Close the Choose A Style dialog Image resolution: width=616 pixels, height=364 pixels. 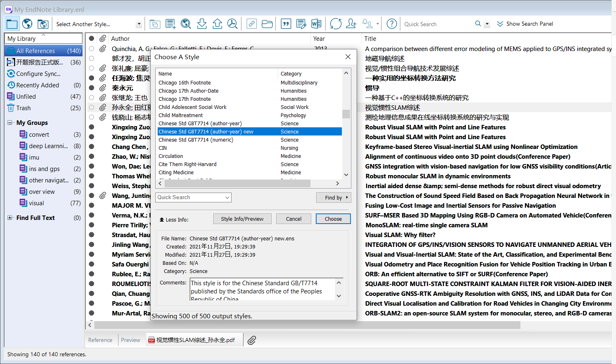[348, 57]
